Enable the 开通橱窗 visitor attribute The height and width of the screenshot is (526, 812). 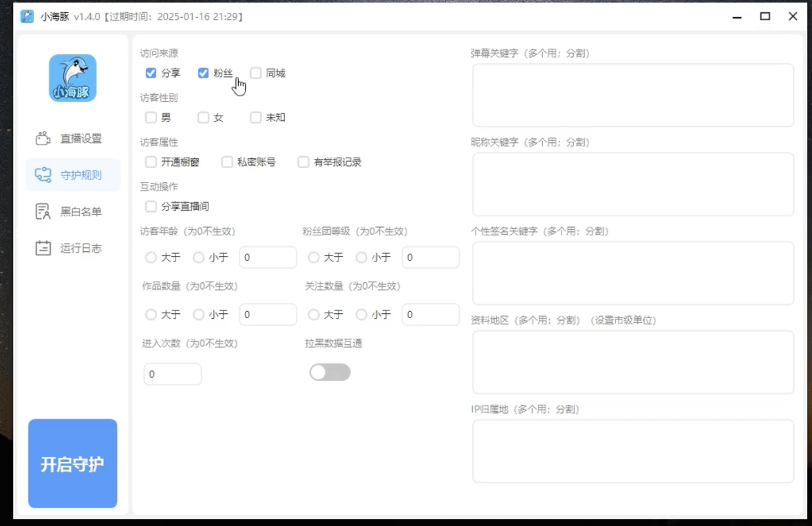151,162
